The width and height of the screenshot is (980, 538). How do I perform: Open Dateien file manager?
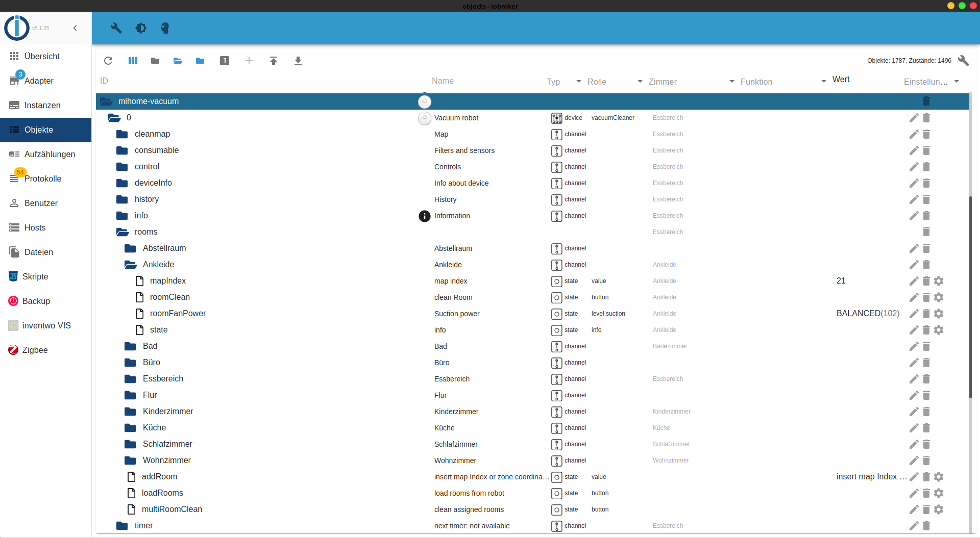coord(46,252)
